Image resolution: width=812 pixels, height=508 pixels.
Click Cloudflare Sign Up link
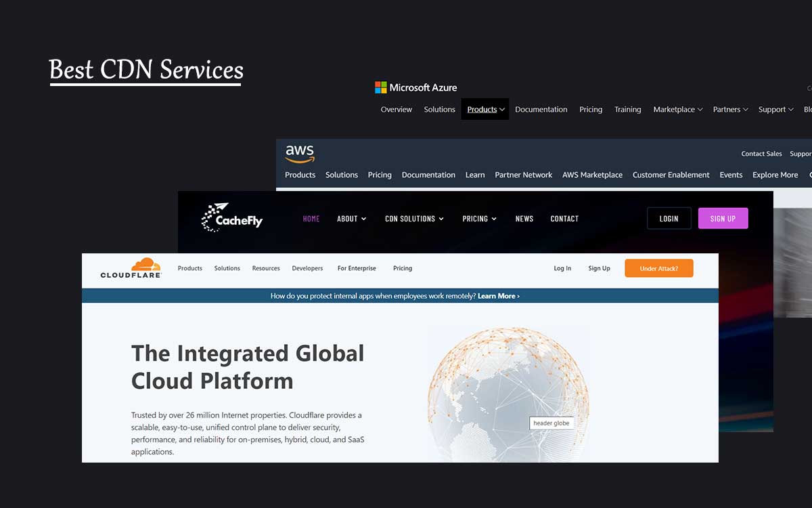coord(599,268)
